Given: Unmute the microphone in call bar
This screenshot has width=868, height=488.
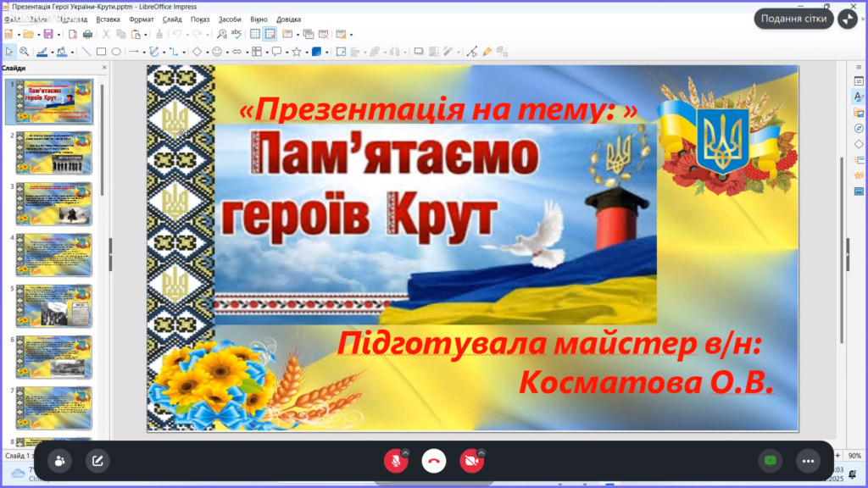Looking at the screenshot, I should click(393, 461).
